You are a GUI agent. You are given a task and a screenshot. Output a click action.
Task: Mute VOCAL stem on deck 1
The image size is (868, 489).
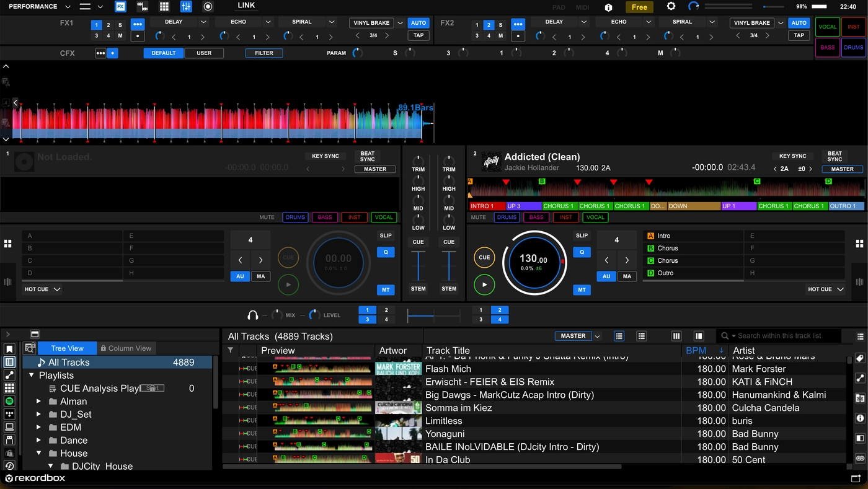click(384, 218)
